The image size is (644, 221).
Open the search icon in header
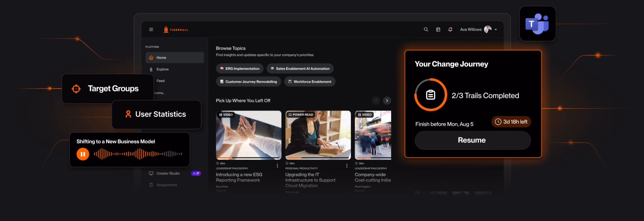pos(426,30)
